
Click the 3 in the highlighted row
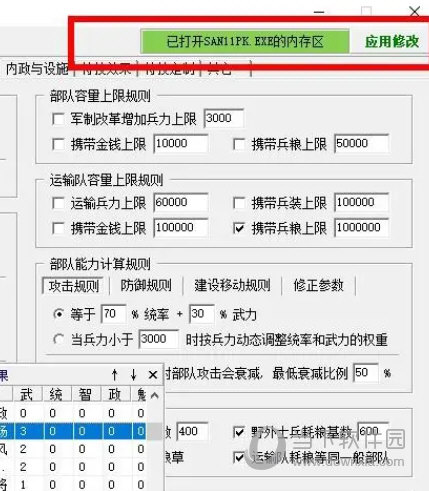point(23,431)
